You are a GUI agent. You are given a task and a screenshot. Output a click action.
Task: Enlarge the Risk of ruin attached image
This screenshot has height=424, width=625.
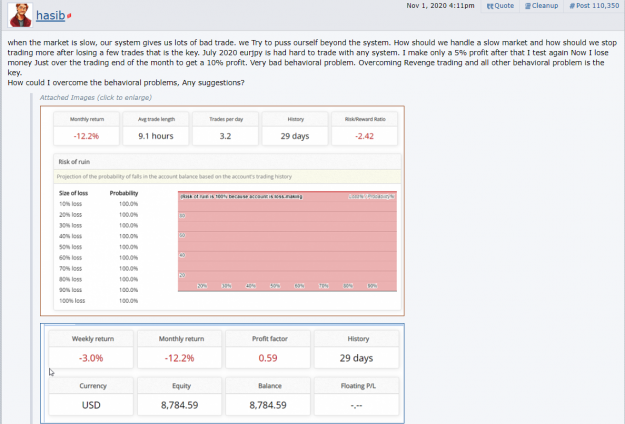coord(222,211)
